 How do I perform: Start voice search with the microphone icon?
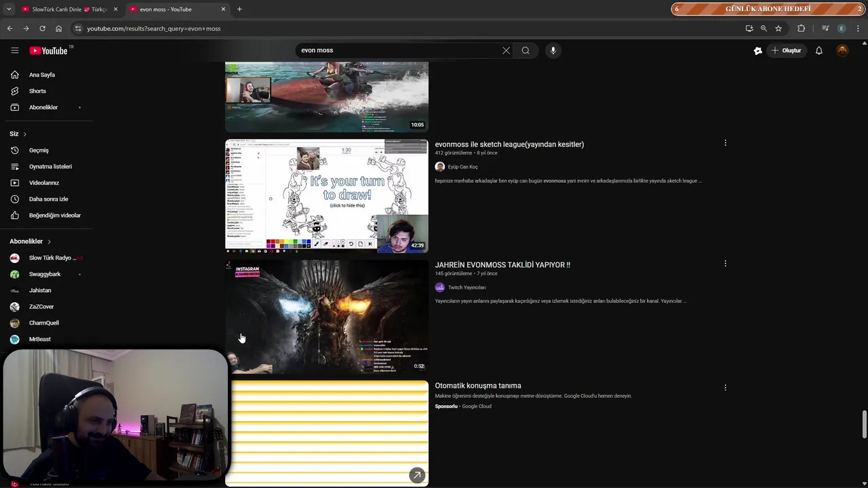(553, 50)
